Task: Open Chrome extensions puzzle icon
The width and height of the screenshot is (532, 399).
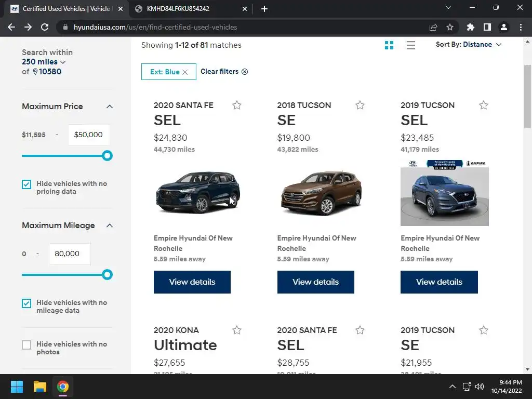Action: (x=471, y=27)
